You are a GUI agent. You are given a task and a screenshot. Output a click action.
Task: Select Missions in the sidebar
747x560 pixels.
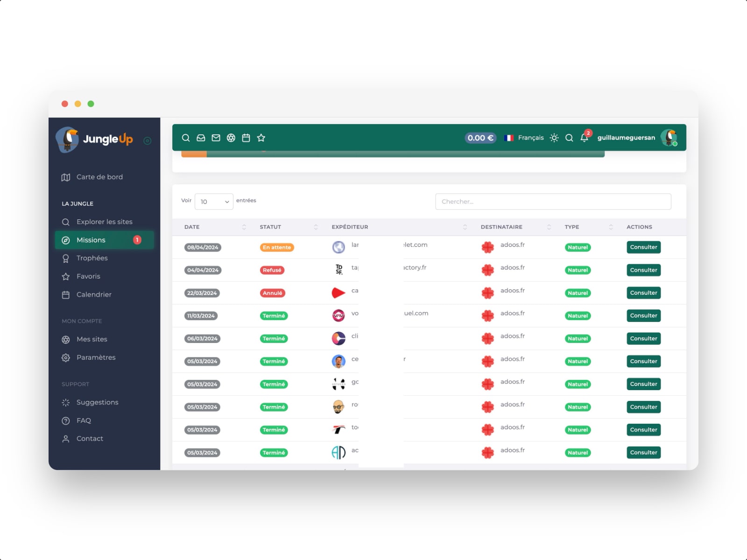(105, 240)
